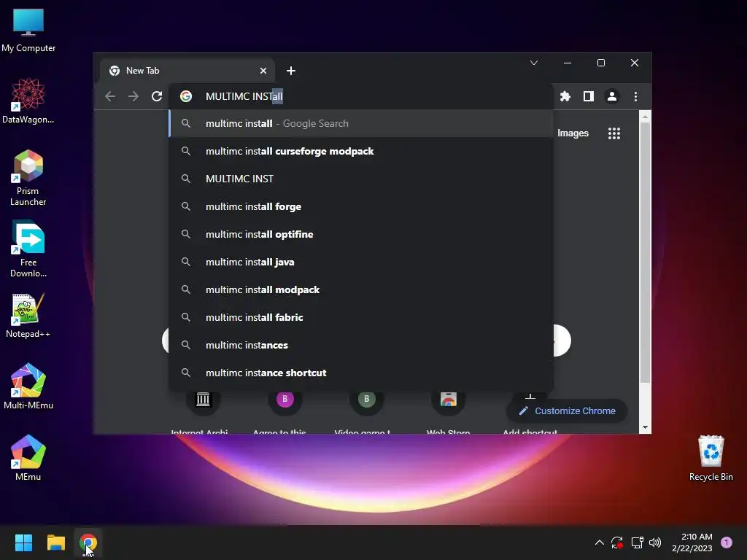Screen dimensions: 747x560
Task: Reload the current Chrome page
Action: click(157, 97)
